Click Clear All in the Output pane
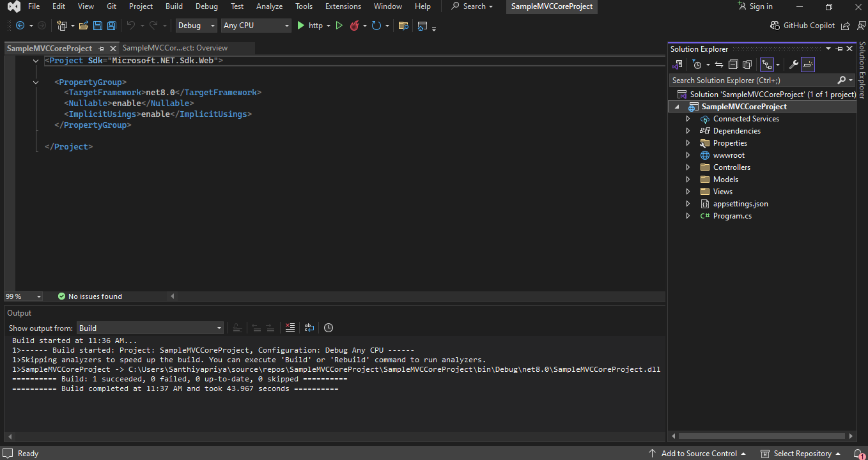Viewport: 868px width, 460px height. point(290,328)
